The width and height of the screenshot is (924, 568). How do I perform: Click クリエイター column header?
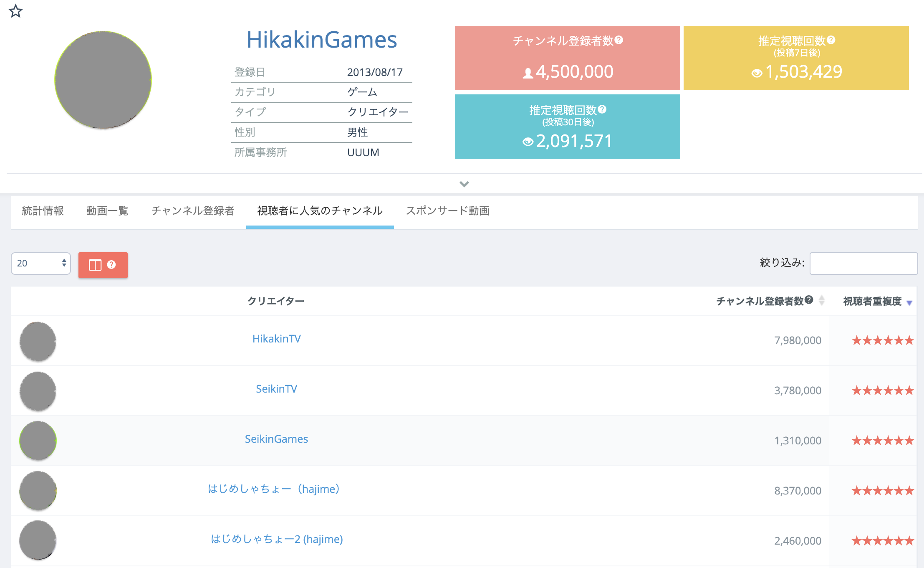(275, 301)
